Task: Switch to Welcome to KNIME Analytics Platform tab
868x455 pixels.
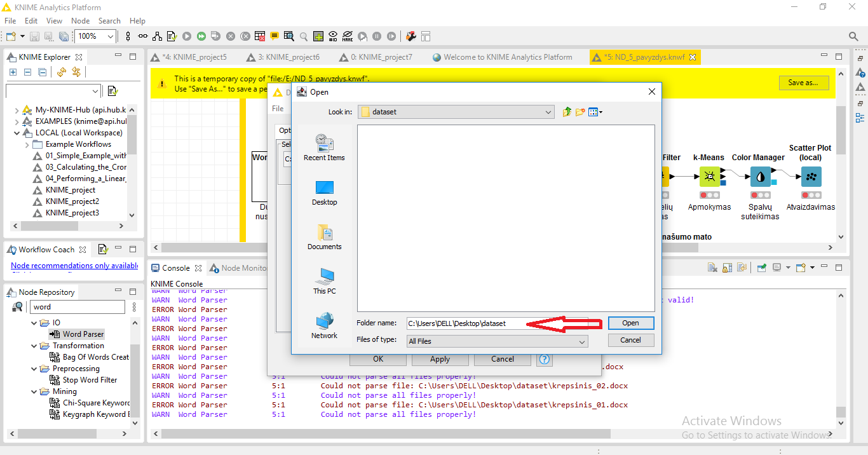Action: point(502,57)
